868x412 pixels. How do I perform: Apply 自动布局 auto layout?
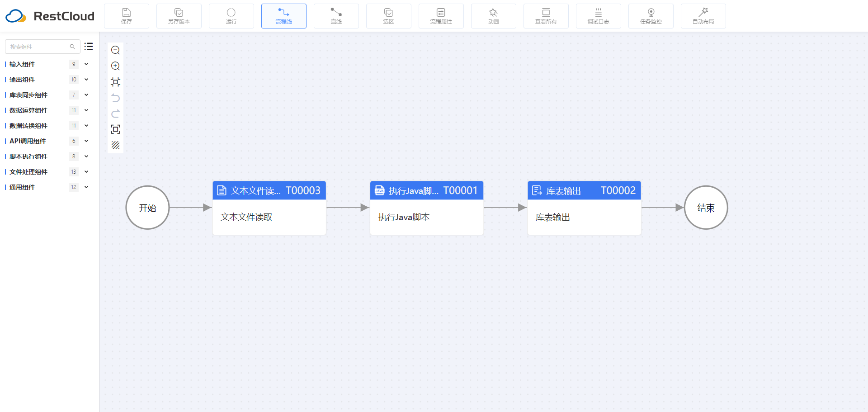703,16
